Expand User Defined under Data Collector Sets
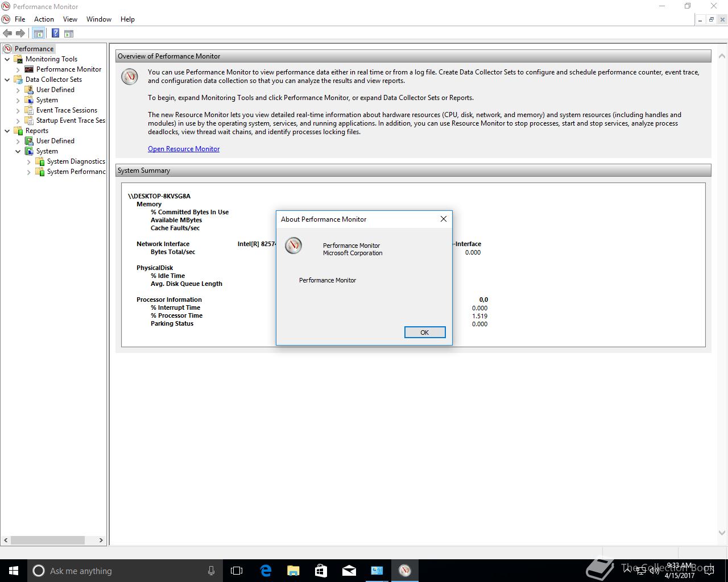 tap(18, 90)
